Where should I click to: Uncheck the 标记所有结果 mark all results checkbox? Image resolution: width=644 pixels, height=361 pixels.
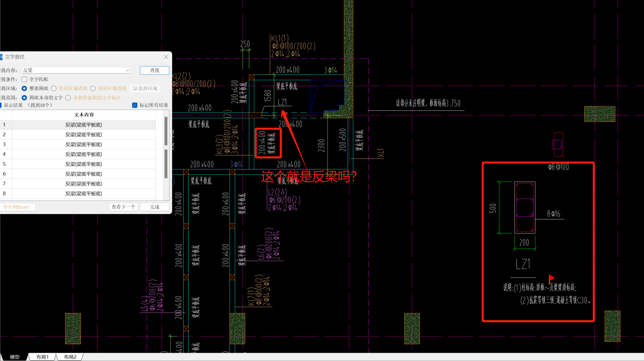(135, 105)
